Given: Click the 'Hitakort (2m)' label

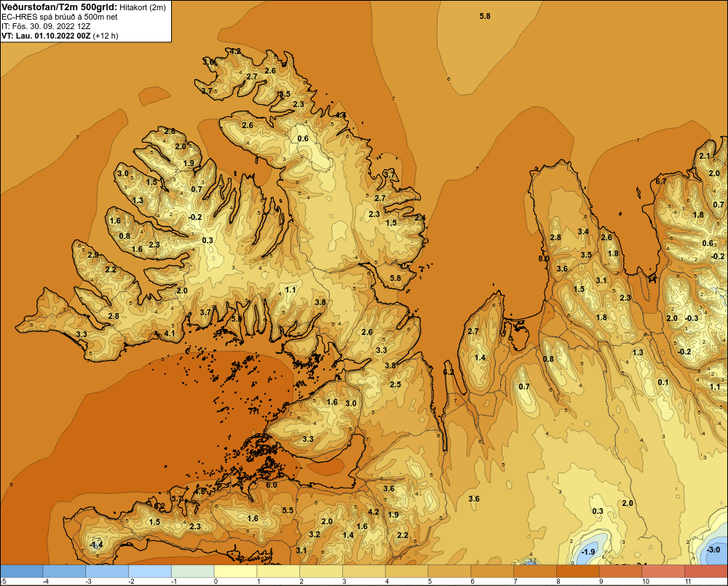Looking at the screenshot, I should [143, 7].
